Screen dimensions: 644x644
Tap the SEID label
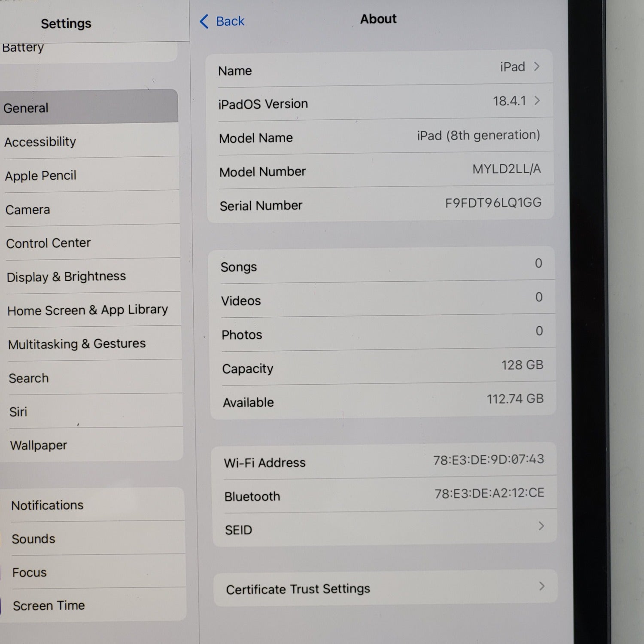coord(238,530)
